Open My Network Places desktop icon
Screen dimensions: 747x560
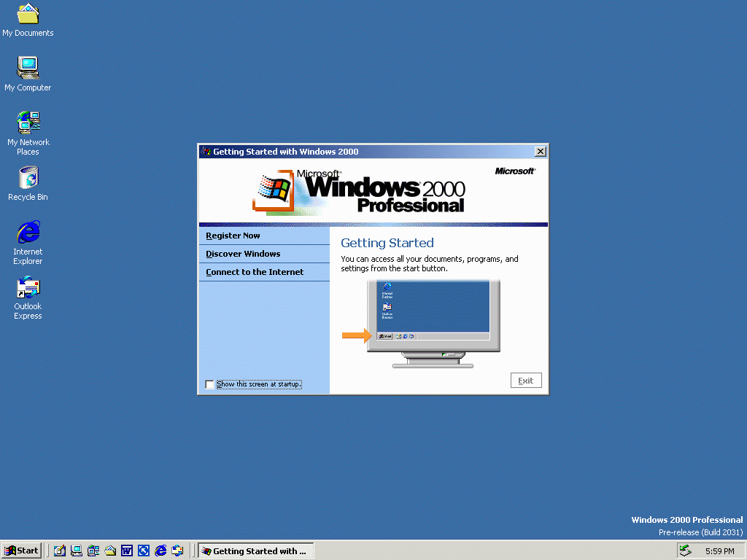click(28, 123)
